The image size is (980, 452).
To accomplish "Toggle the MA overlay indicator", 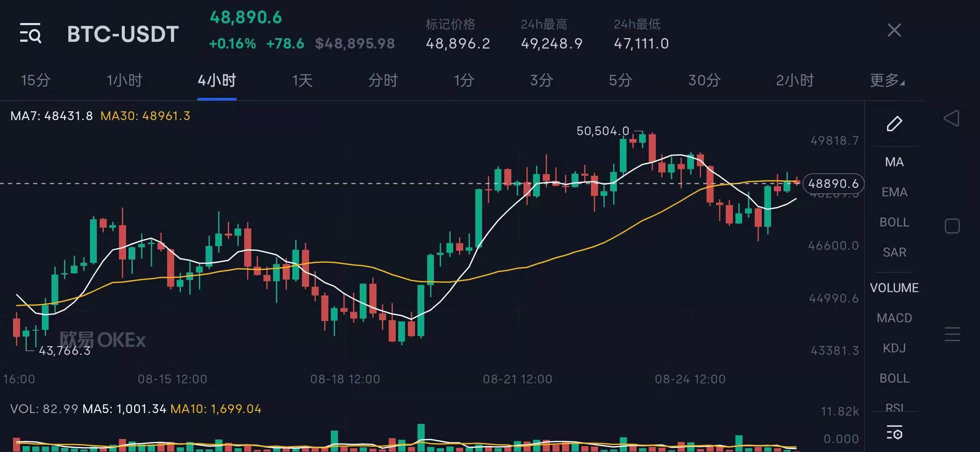I will click(x=894, y=162).
